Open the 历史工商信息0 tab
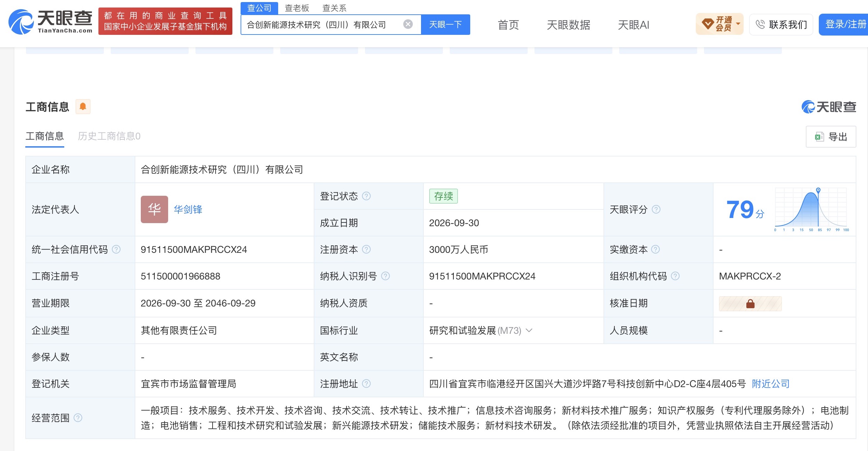The width and height of the screenshot is (868, 451). pyautogui.click(x=109, y=136)
